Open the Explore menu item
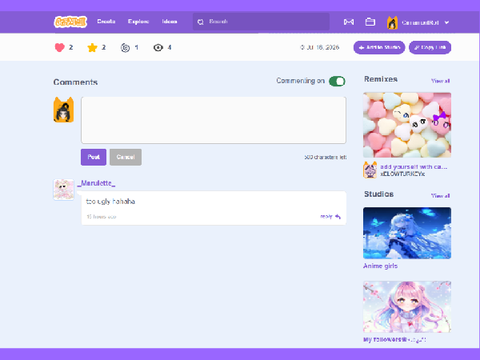Image resolution: width=480 pixels, height=360 pixels. tap(138, 21)
